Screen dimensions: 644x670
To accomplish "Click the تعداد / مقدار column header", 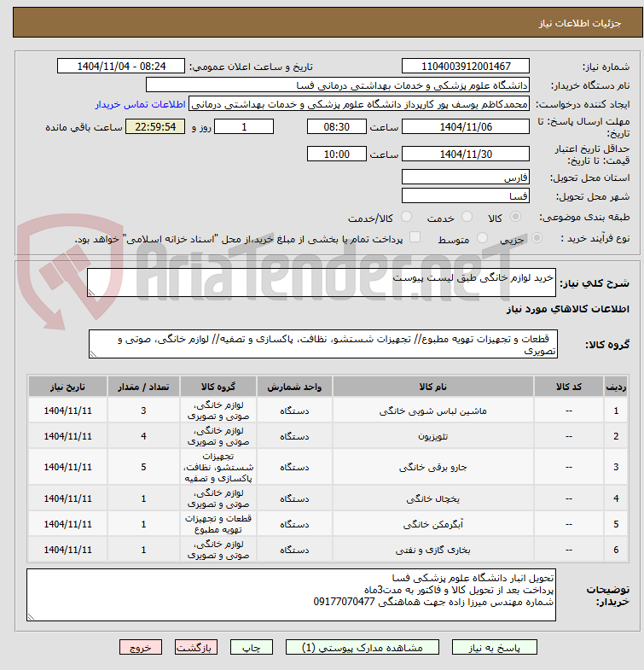I will pos(143,387).
